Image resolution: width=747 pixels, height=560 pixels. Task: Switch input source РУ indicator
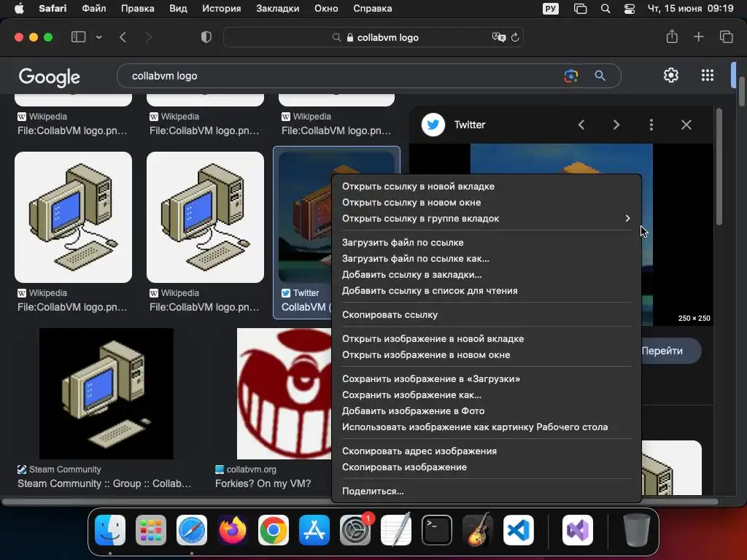click(x=550, y=9)
